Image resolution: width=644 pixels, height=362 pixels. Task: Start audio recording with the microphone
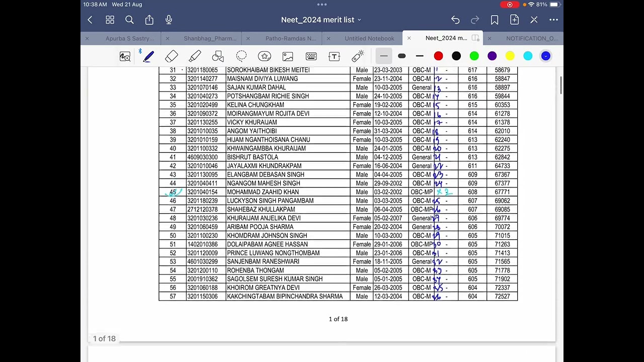(169, 20)
